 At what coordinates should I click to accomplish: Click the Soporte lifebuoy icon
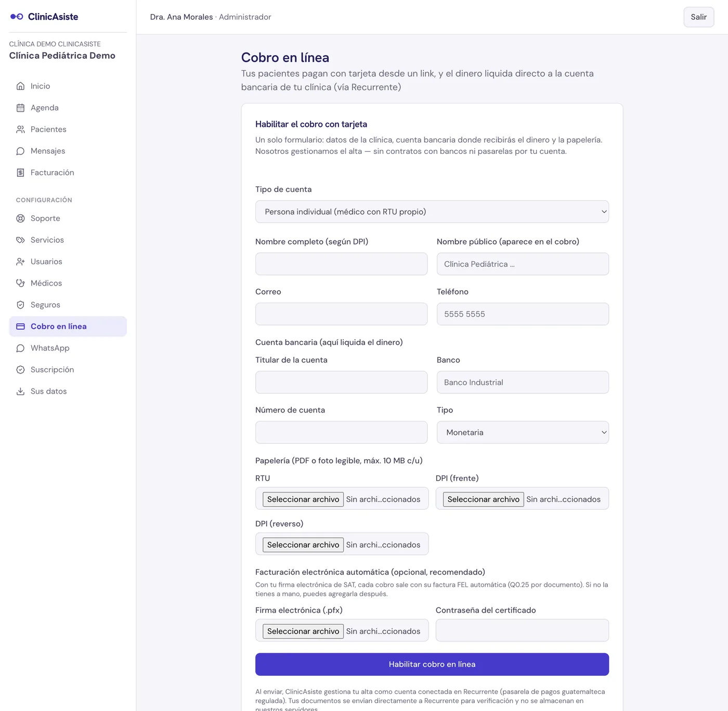click(x=20, y=218)
